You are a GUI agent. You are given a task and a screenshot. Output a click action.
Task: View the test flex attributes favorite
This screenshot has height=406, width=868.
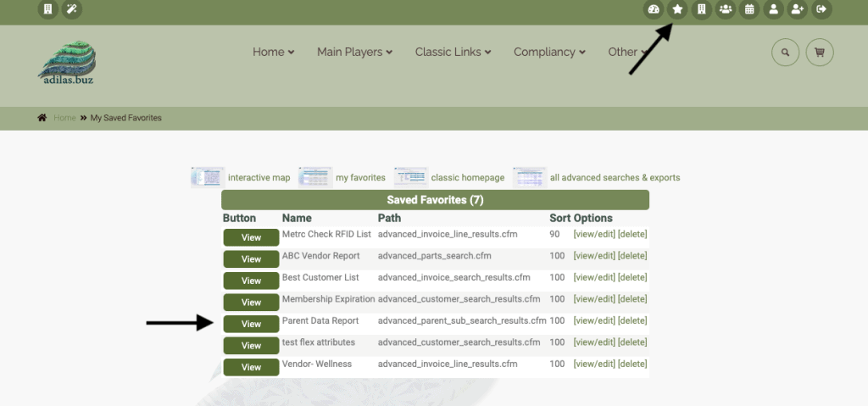click(251, 346)
